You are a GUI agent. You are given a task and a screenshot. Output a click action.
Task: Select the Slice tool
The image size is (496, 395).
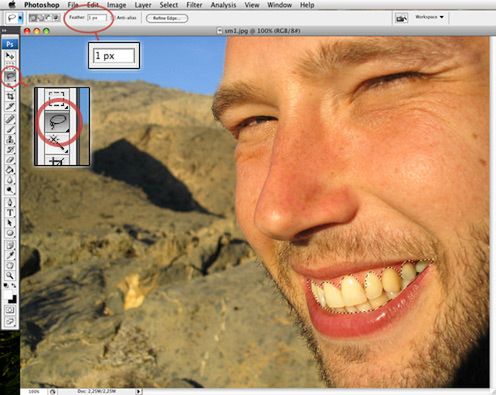click(10, 107)
